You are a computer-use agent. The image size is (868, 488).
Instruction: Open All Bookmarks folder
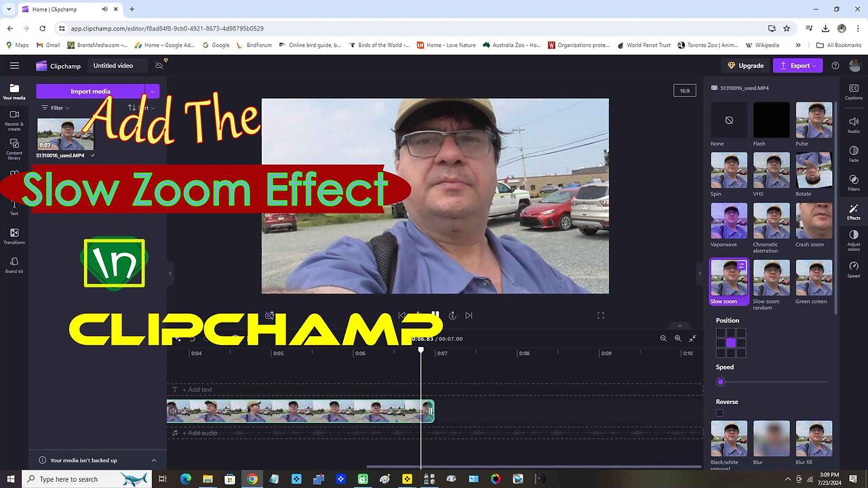[x=839, y=45]
